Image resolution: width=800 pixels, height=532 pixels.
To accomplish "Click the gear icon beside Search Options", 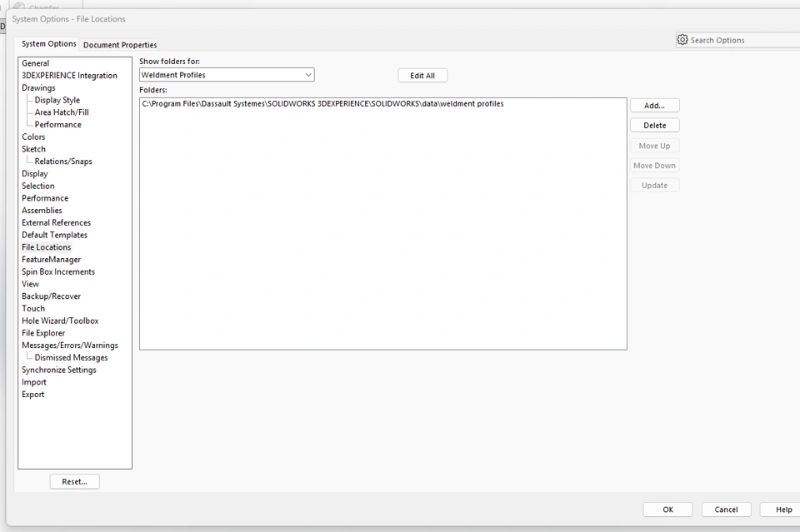I will click(682, 40).
